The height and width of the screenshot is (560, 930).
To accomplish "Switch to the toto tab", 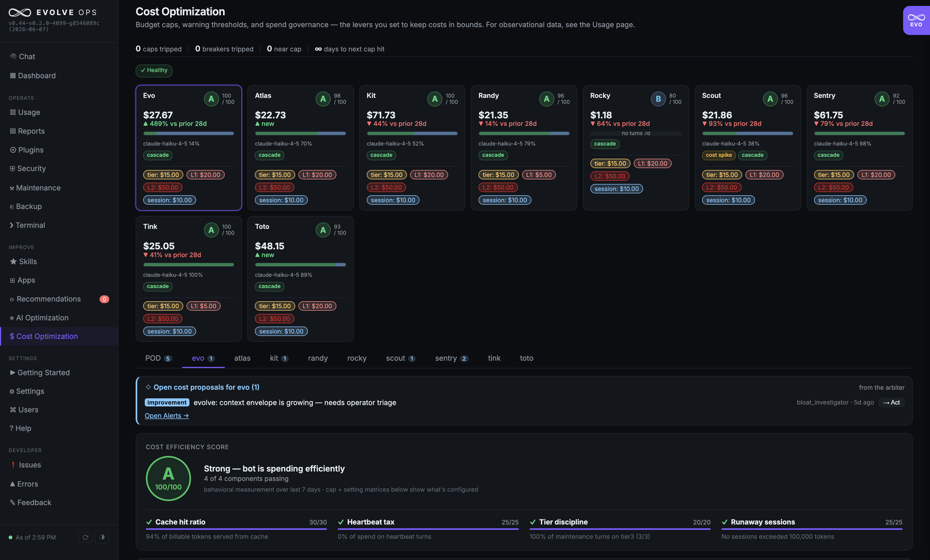I will [x=527, y=359].
